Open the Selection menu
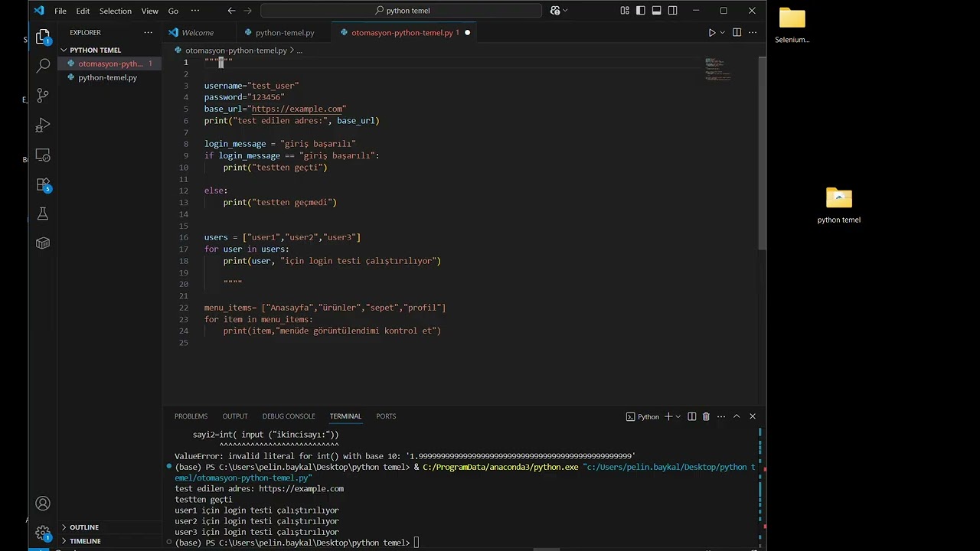 pos(115,11)
